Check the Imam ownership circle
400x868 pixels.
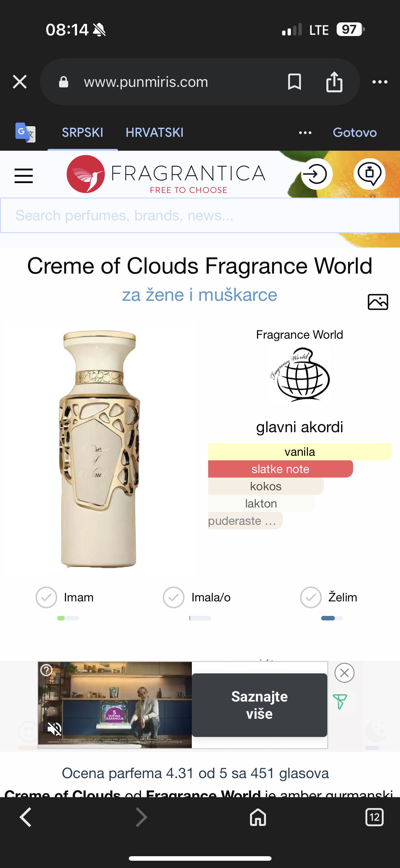click(x=46, y=597)
